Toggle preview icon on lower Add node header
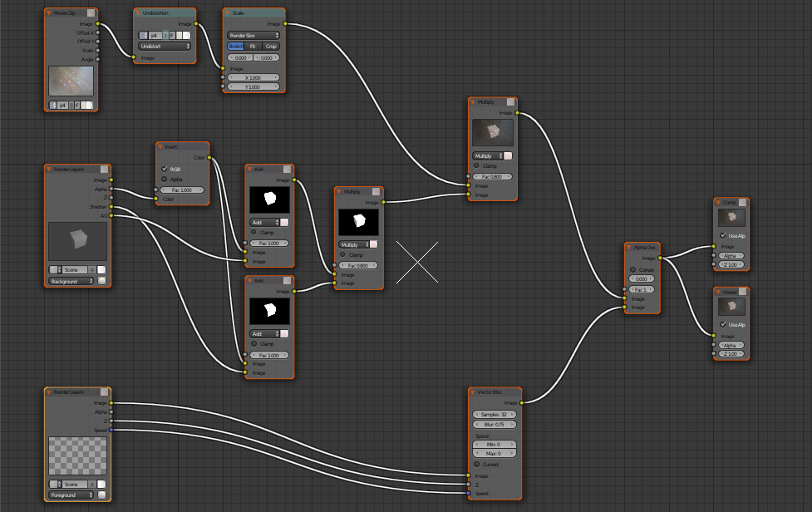 click(x=287, y=281)
